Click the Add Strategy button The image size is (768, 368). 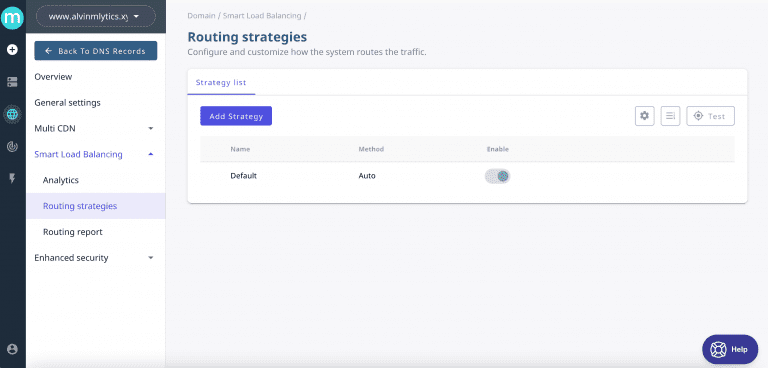coord(236,116)
